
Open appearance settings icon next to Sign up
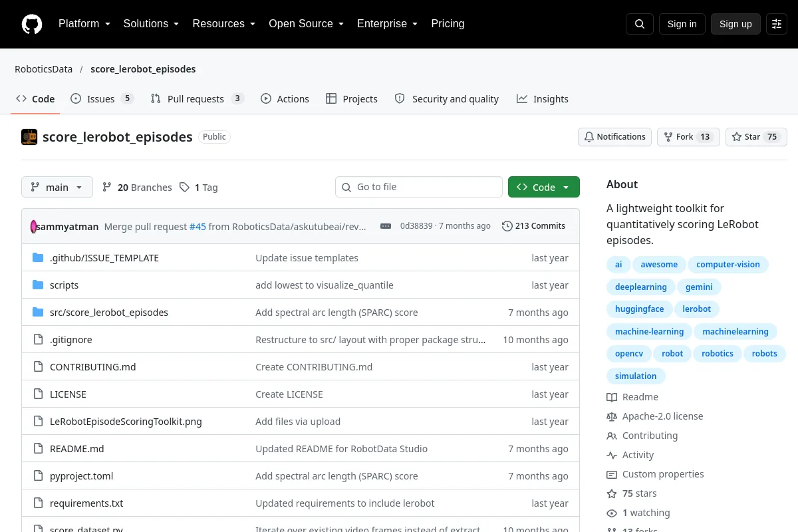[x=777, y=24]
